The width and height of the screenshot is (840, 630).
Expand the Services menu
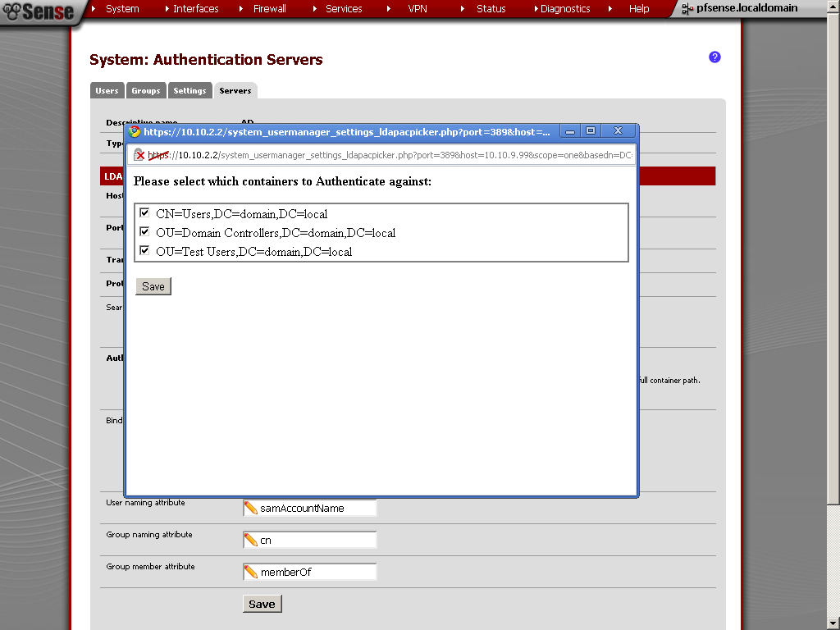tap(344, 8)
